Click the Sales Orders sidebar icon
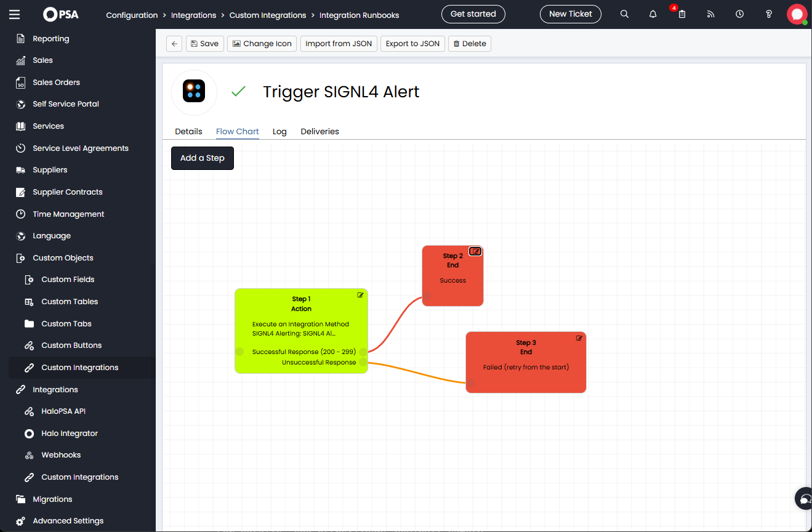This screenshot has height=532, width=812. (20, 83)
